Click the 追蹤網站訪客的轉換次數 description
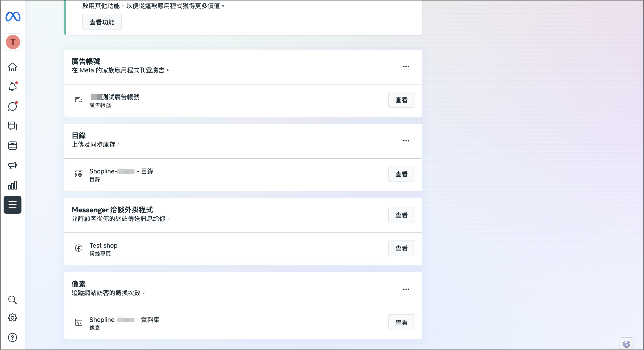Screen dimensions: 644x350 point(108,293)
